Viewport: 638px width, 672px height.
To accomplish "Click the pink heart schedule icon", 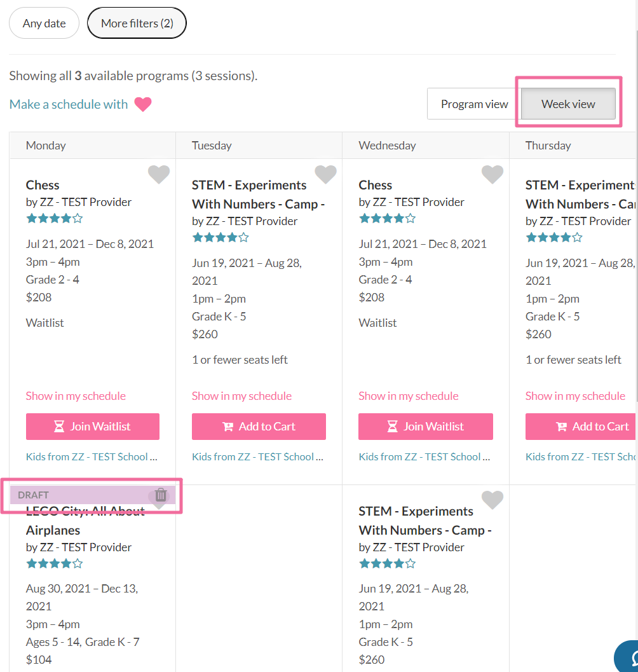I will [143, 104].
